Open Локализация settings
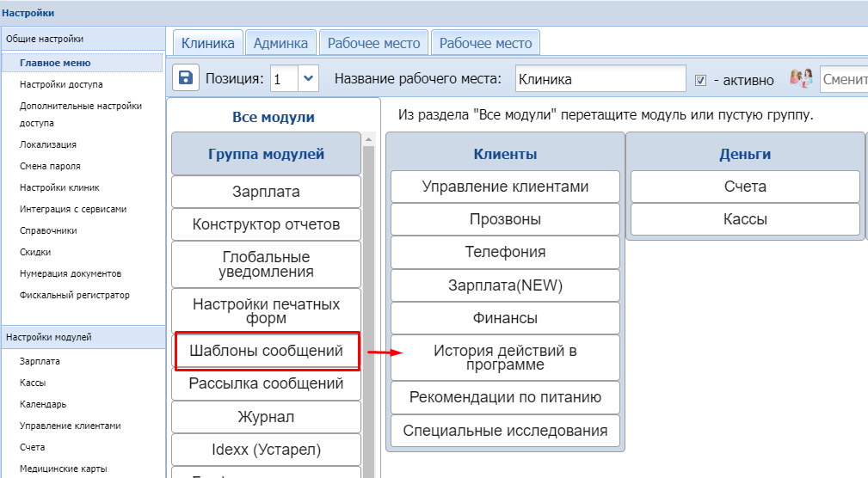Screen dimensions: 868x478 click(47, 144)
